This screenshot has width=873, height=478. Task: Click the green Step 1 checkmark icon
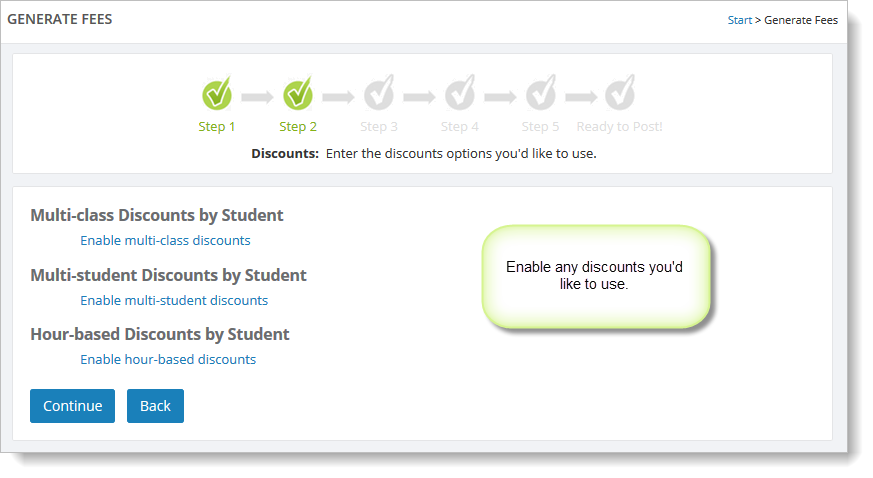click(217, 93)
